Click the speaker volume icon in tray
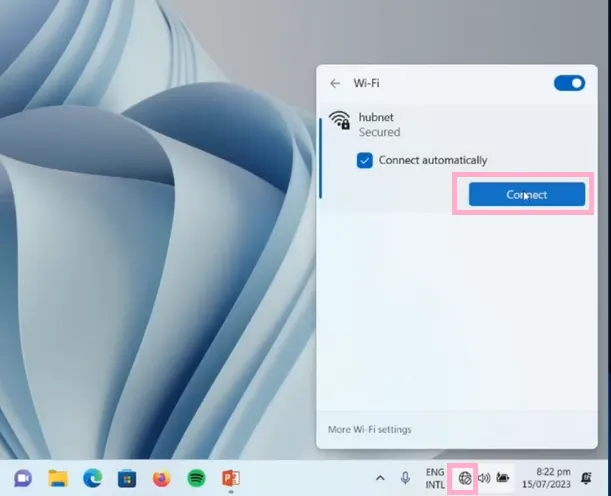The image size is (611, 496). point(484,478)
